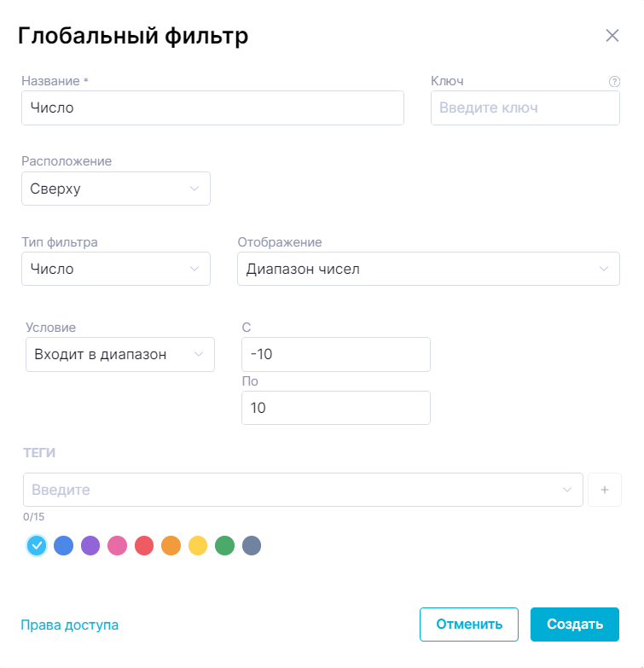Screen dimensions: 644x668
Task: Open the Права доступа link
Action: click(x=69, y=625)
